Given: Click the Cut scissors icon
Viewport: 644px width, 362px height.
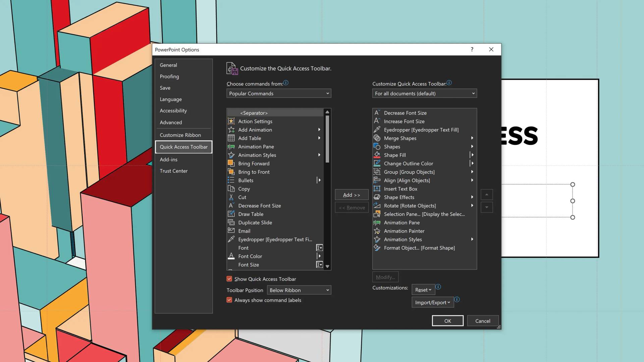Looking at the screenshot, I should pyautogui.click(x=231, y=197).
